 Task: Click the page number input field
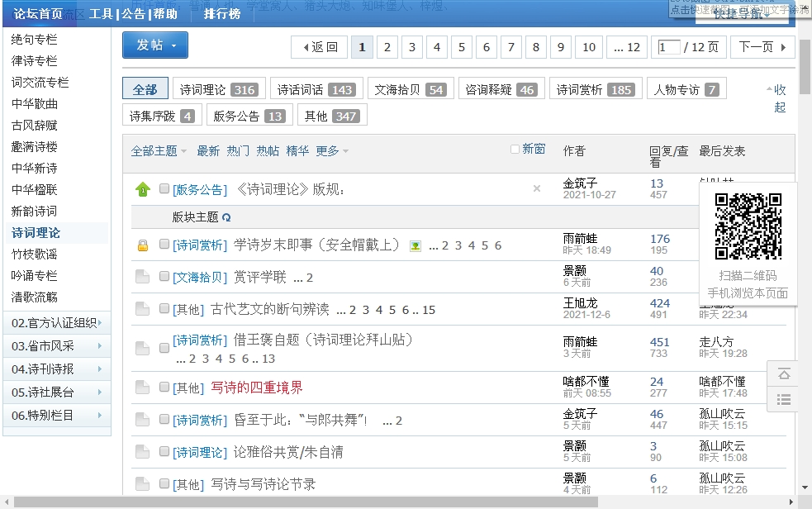tap(668, 48)
